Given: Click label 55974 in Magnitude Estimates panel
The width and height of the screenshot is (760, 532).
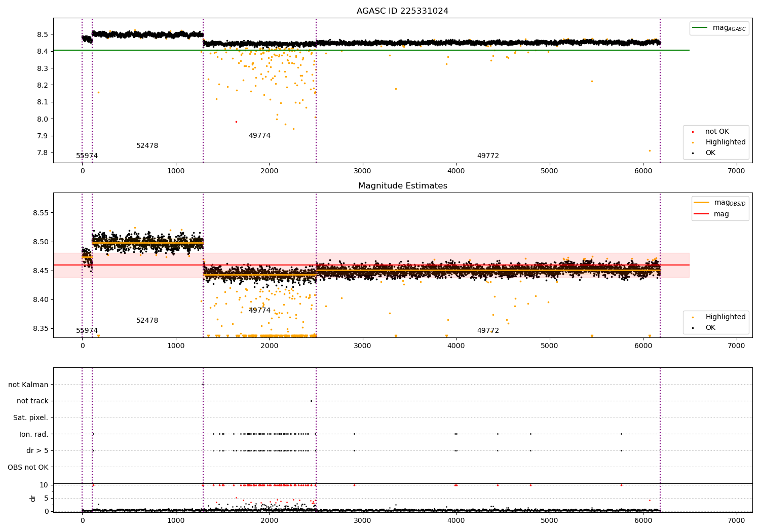Looking at the screenshot, I should point(87,331).
